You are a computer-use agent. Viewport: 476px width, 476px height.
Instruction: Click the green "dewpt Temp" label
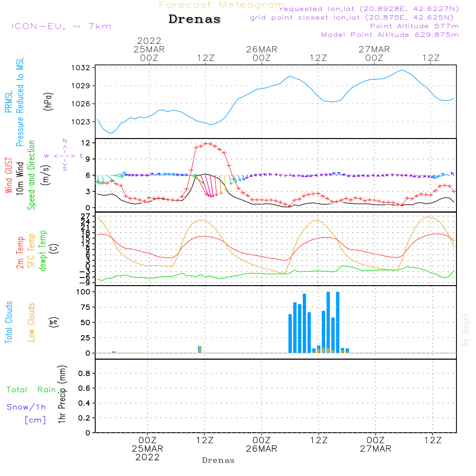pos(42,250)
